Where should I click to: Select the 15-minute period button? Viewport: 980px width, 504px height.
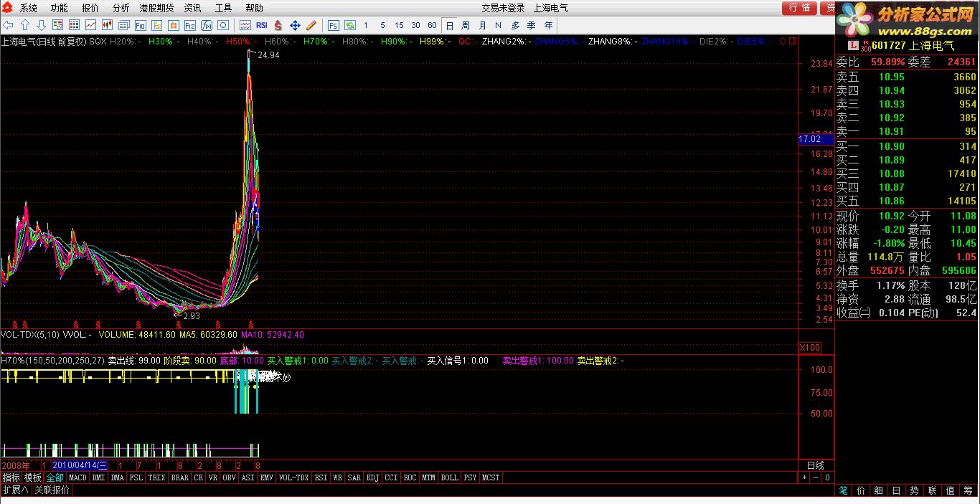pos(399,25)
